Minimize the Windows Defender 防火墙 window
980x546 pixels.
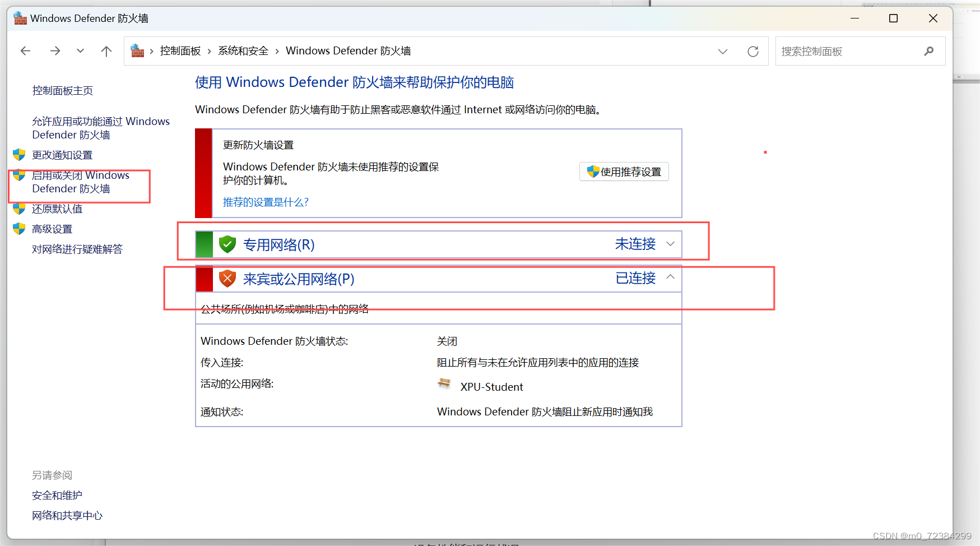(854, 18)
